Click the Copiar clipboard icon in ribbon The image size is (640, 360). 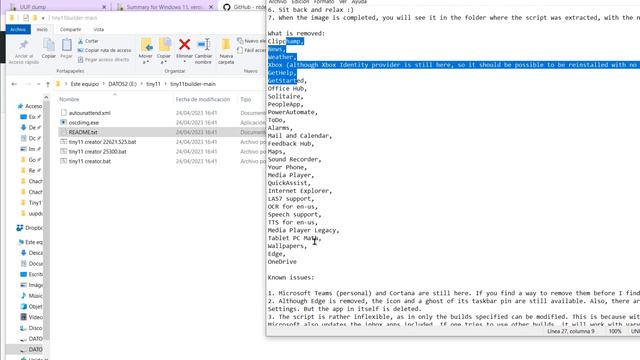pos(49,45)
